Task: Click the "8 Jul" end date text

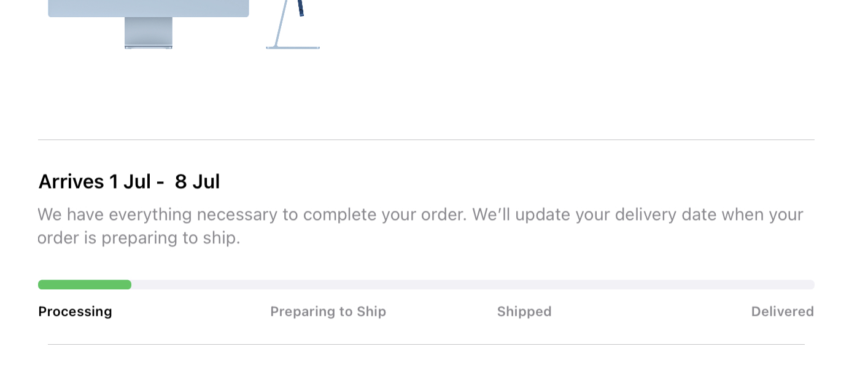Action: [197, 182]
